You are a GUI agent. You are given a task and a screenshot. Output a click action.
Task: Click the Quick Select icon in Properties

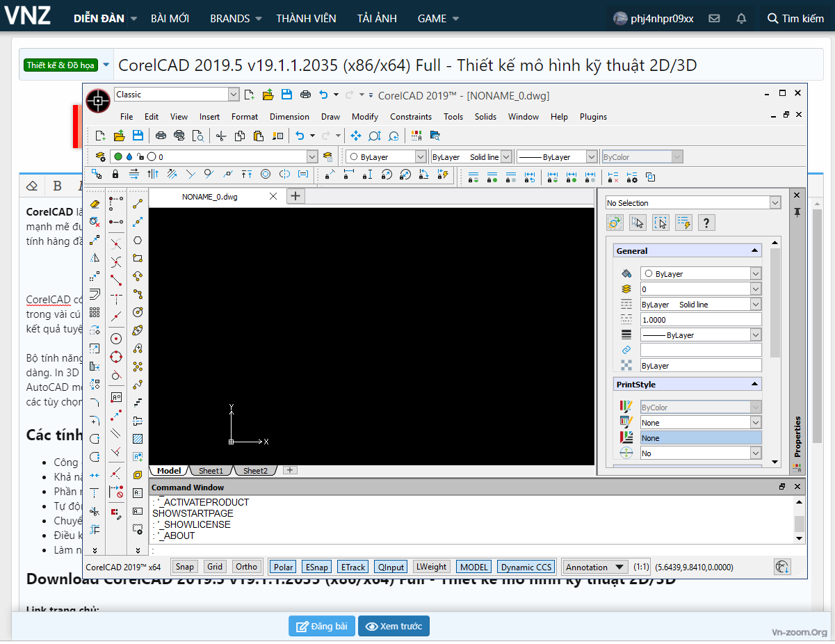(x=683, y=223)
